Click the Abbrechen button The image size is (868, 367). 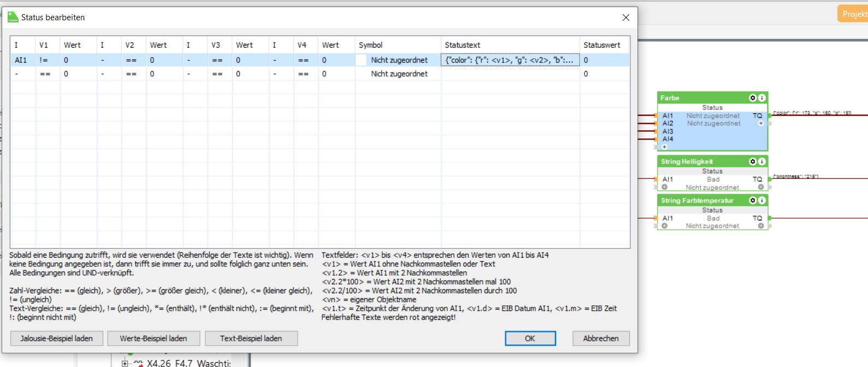point(601,339)
